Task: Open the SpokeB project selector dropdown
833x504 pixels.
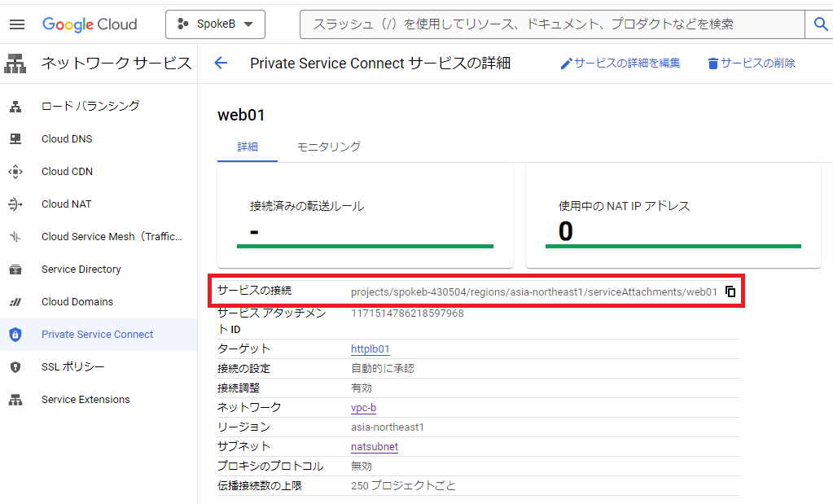Action: point(215,24)
